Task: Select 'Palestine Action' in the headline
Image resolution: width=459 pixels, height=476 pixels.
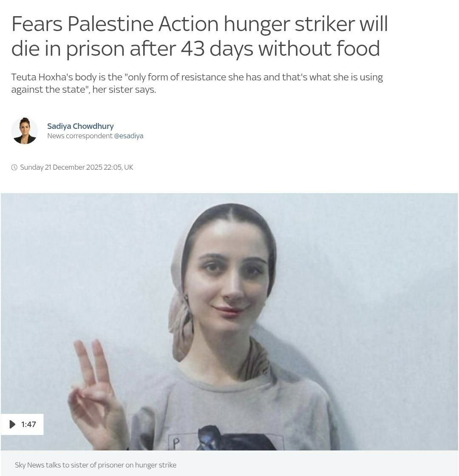Action: point(143,24)
